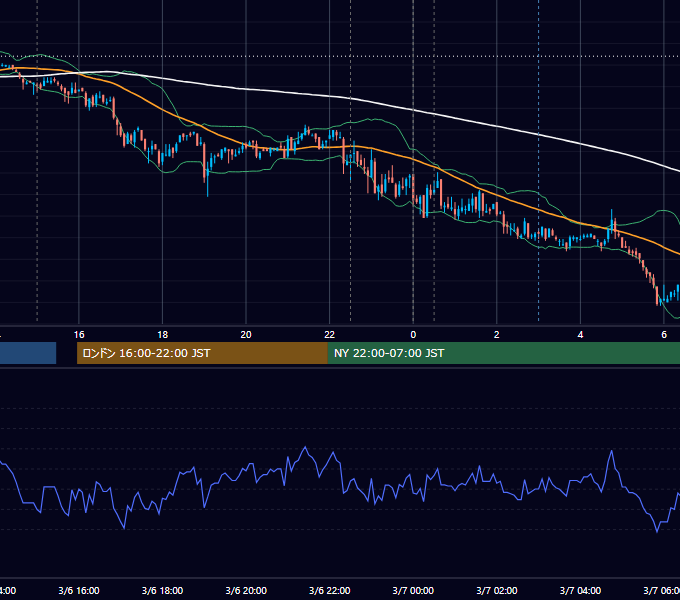Click the 3/7 02:00 date label
The height and width of the screenshot is (600, 680).
coord(497,590)
